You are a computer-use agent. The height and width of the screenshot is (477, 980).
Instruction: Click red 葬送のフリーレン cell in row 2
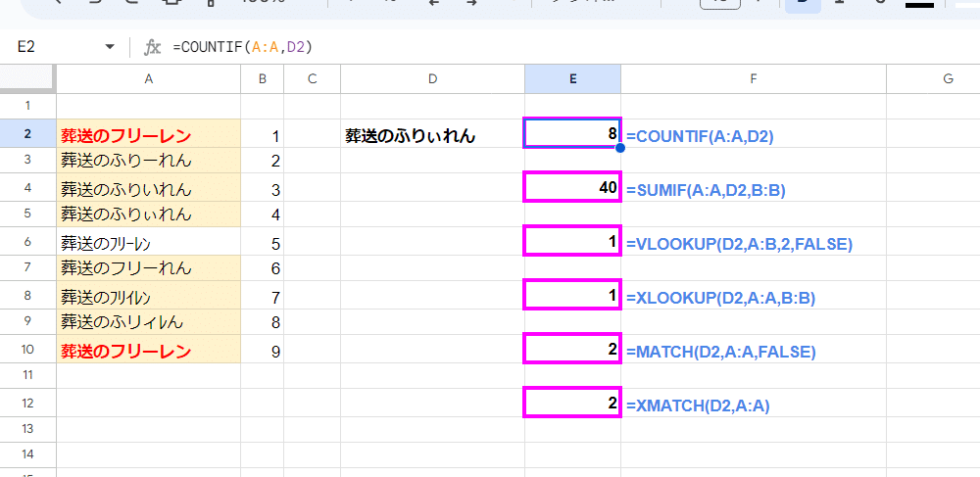coord(149,133)
